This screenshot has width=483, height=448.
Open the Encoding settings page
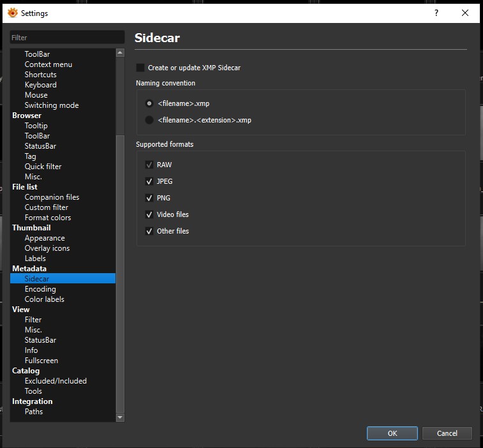point(40,289)
